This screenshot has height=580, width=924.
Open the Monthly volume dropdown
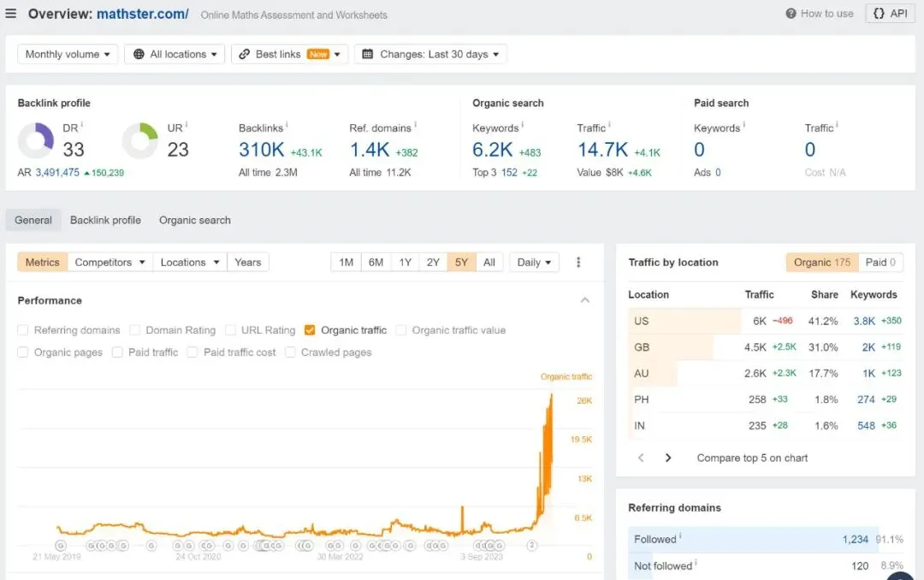[x=68, y=54]
